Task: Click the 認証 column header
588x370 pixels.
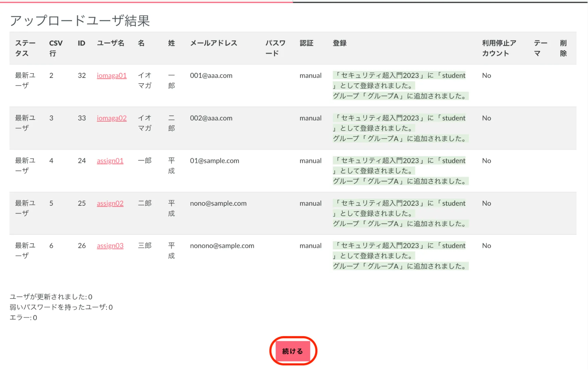Action: (x=306, y=43)
